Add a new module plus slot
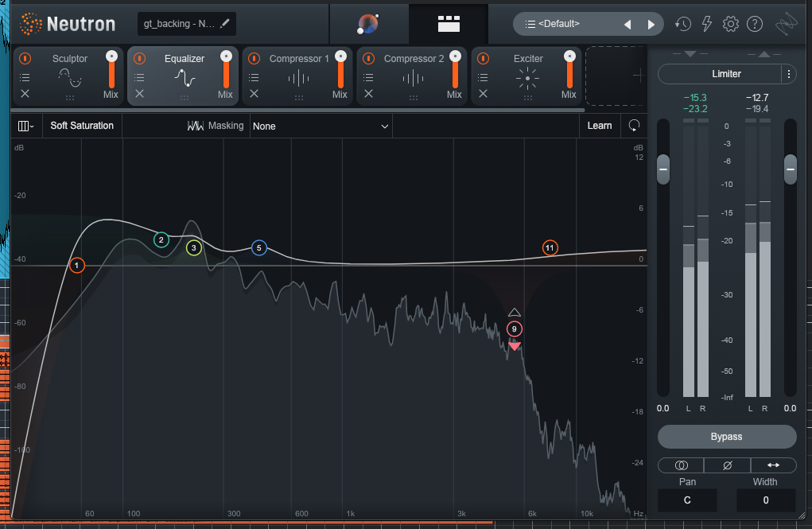The height and width of the screenshot is (529, 812). [x=616, y=76]
